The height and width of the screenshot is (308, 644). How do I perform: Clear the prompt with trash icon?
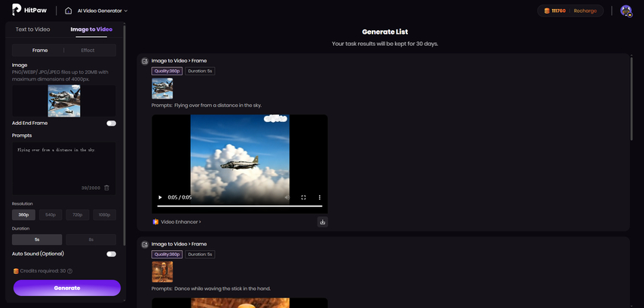click(x=107, y=188)
